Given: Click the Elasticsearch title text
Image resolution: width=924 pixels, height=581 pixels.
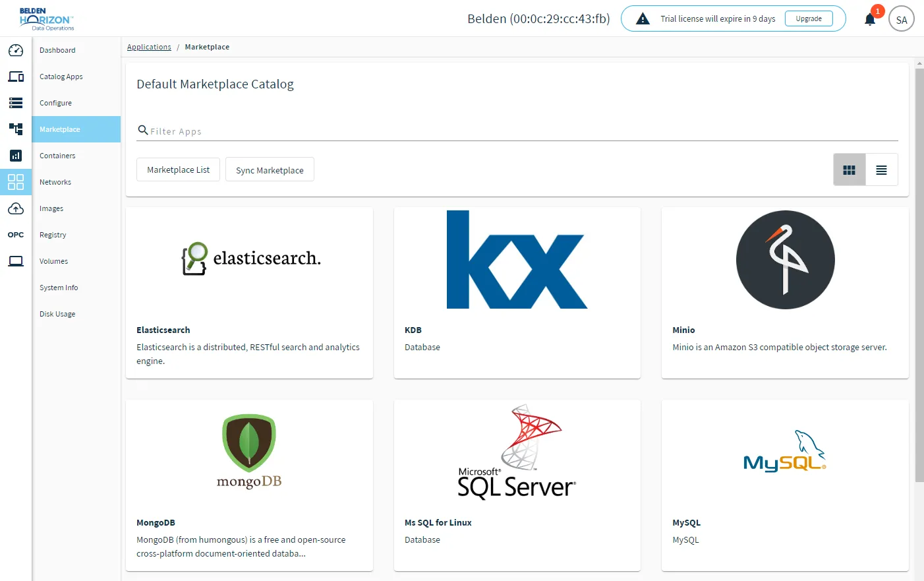Looking at the screenshot, I should (163, 330).
